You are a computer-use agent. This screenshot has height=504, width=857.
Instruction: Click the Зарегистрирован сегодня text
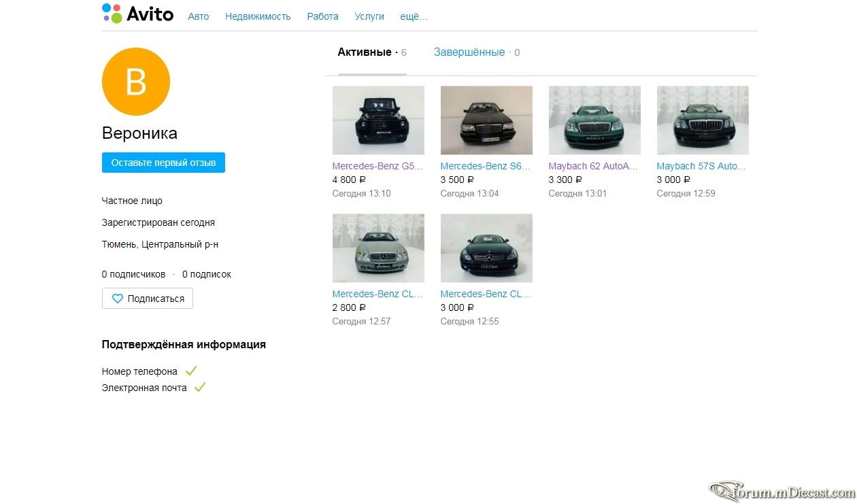tap(158, 222)
